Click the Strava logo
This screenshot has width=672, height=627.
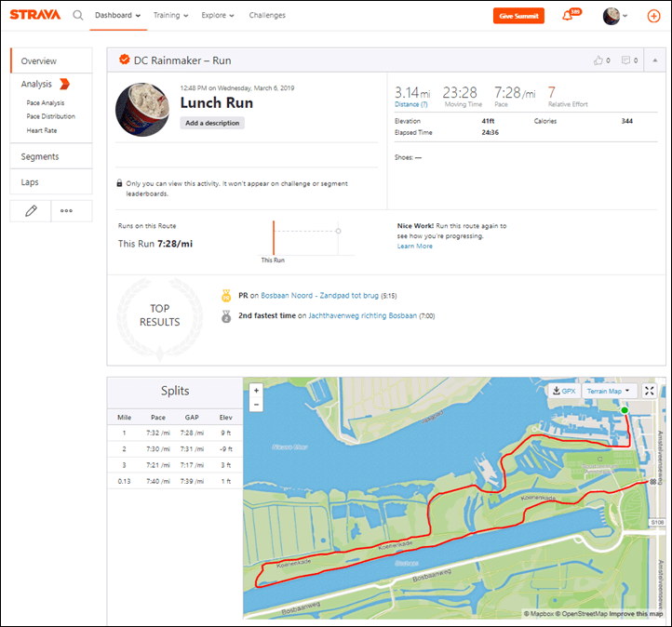(x=35, y=15)
